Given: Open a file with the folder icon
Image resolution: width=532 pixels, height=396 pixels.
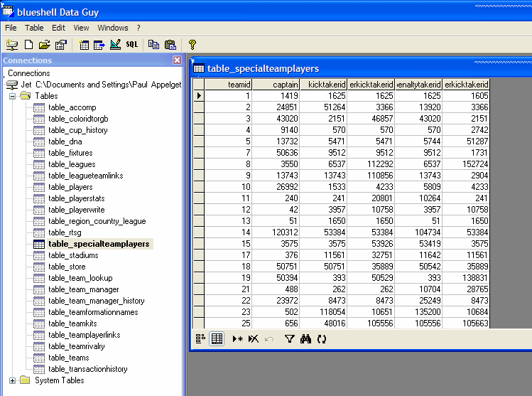Looking at the screenshot, I should click(x=44, y=45).
